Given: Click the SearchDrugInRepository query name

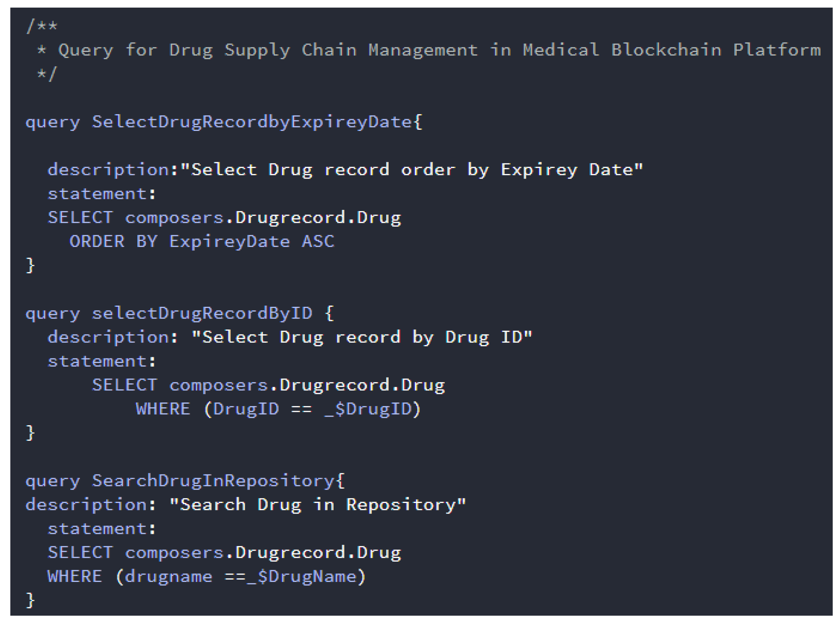Looking at the screenshot, I should (213, 481).
